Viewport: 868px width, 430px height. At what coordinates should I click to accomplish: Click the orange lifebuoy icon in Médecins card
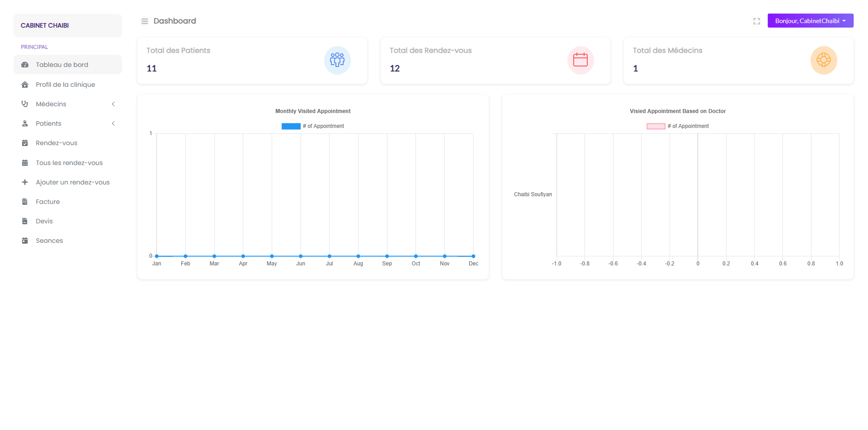[x=823, y=60]
